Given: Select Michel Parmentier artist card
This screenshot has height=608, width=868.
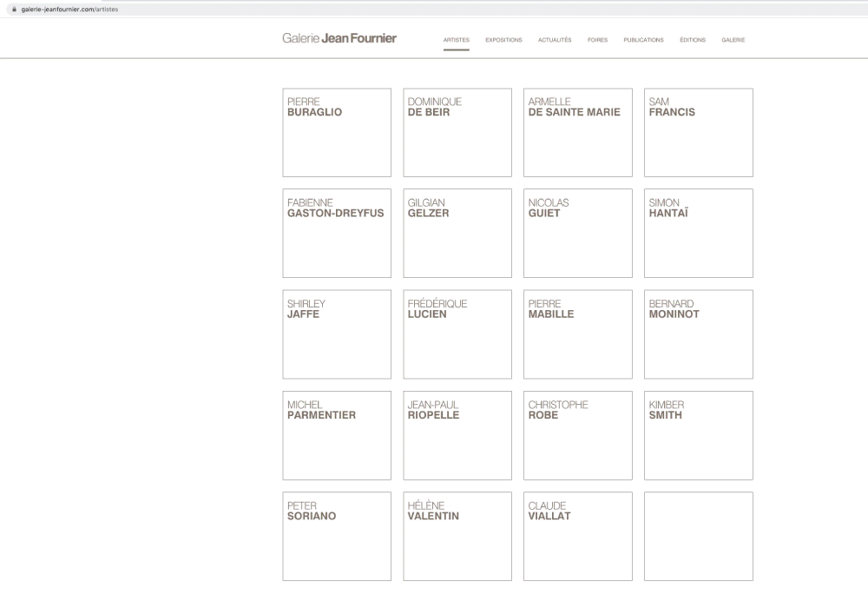Looking at the screenshot, I should tap(337, 435).
